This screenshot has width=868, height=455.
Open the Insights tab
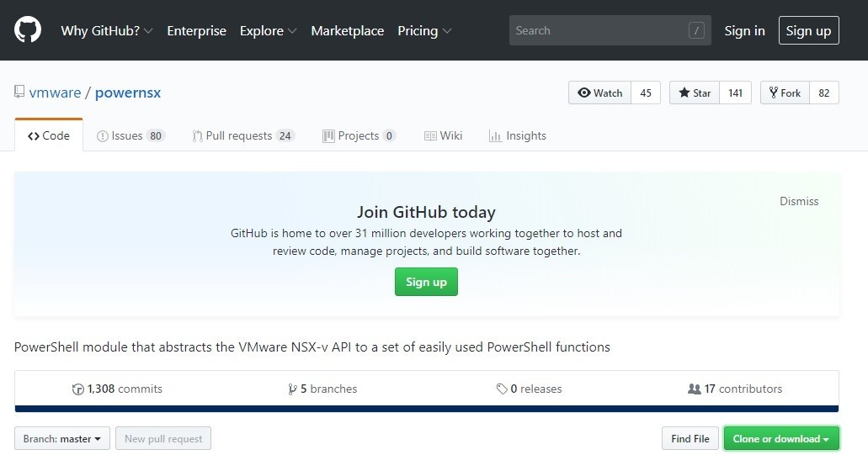[x=518, y=135]
